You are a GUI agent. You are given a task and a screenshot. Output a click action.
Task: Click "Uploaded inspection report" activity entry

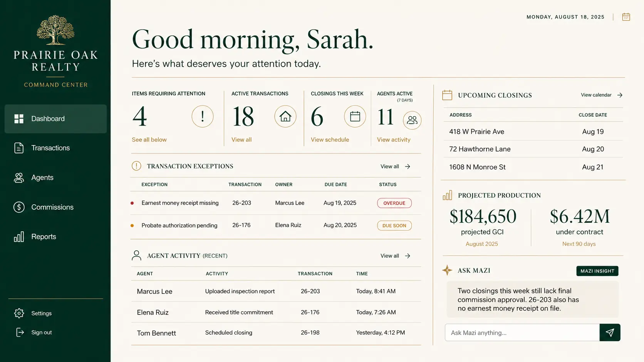pyautogui.click(x=240, y=291)
